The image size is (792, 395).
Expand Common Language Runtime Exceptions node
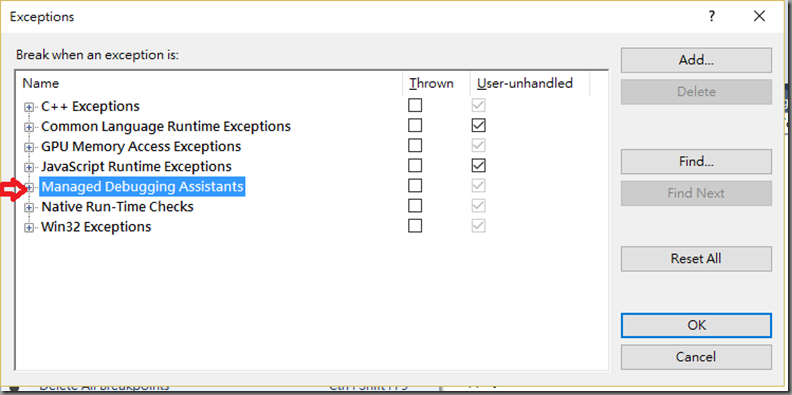29,127
